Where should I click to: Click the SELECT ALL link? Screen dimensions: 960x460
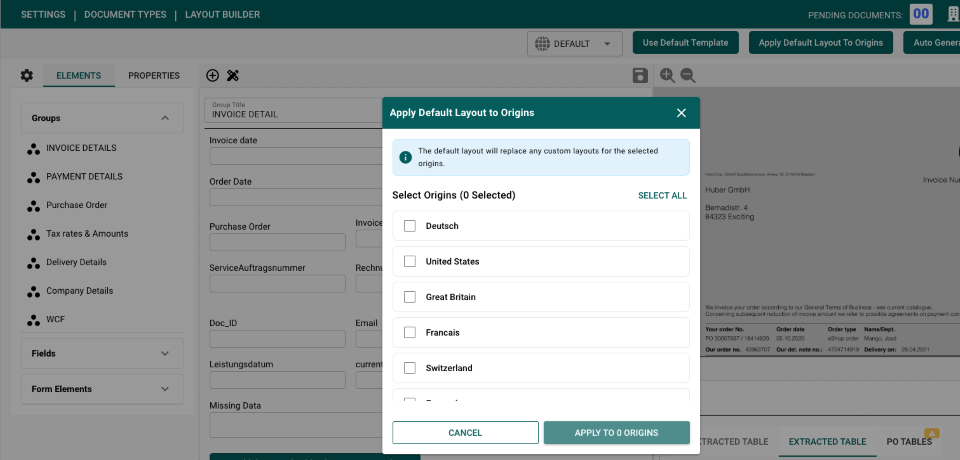[662, 196]
